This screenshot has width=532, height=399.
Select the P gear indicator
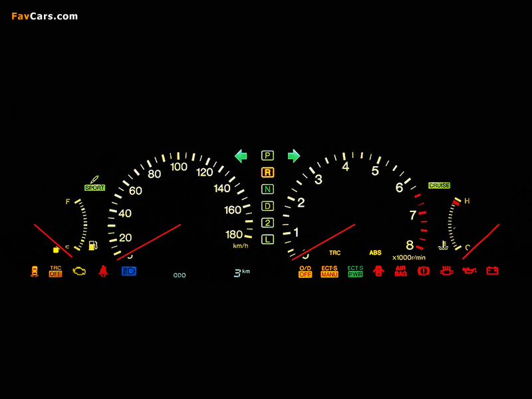coord(267,156)
